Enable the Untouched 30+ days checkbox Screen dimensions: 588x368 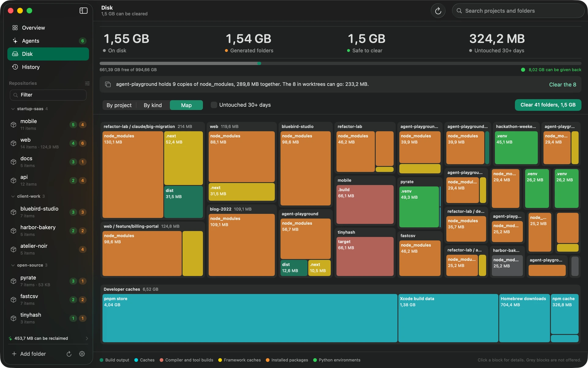coord(214,105)
